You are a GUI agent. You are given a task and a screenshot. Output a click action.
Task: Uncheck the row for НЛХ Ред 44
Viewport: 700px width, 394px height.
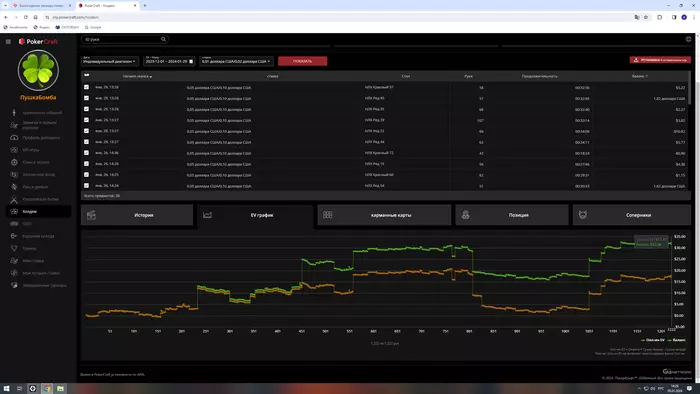tap(87, 142)
